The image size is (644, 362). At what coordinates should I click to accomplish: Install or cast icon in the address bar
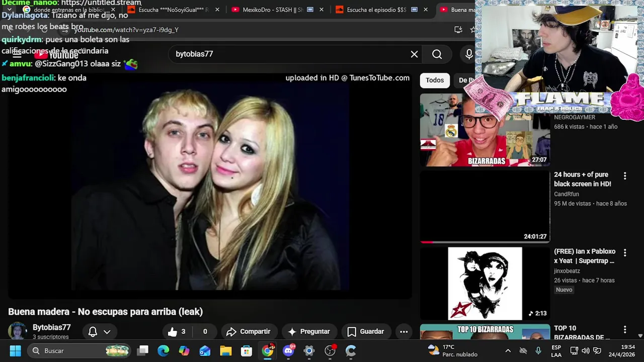pyautogui.click(x=458, y=30)
